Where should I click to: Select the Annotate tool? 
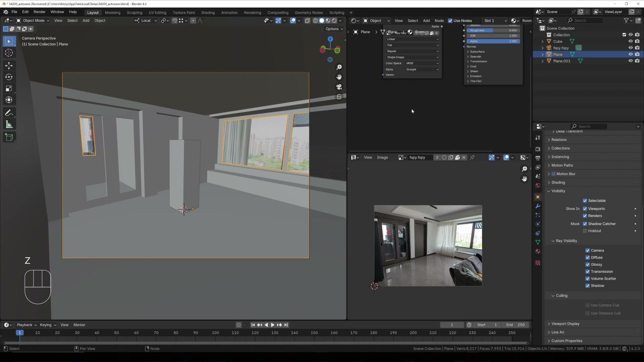click(x=9, y=113)
